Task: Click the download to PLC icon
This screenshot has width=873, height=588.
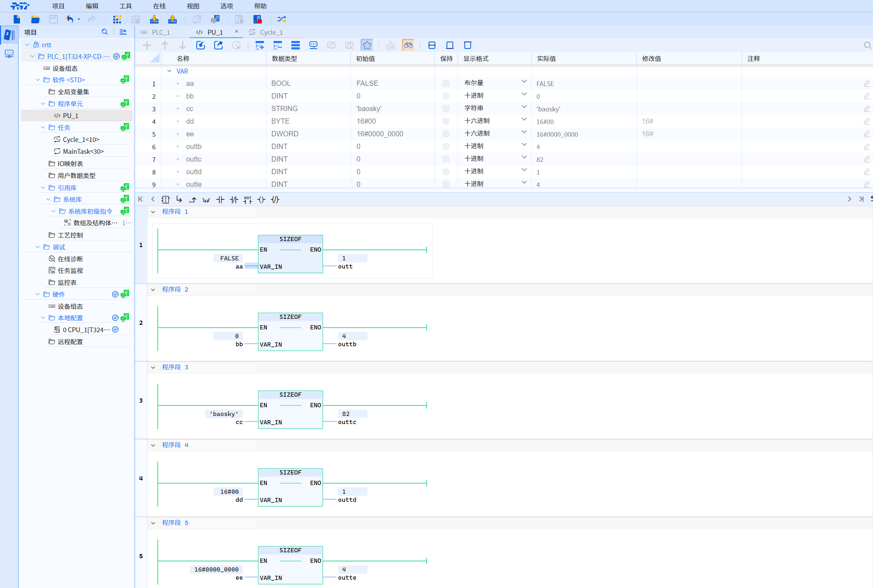Action: (x=154, y=19)
